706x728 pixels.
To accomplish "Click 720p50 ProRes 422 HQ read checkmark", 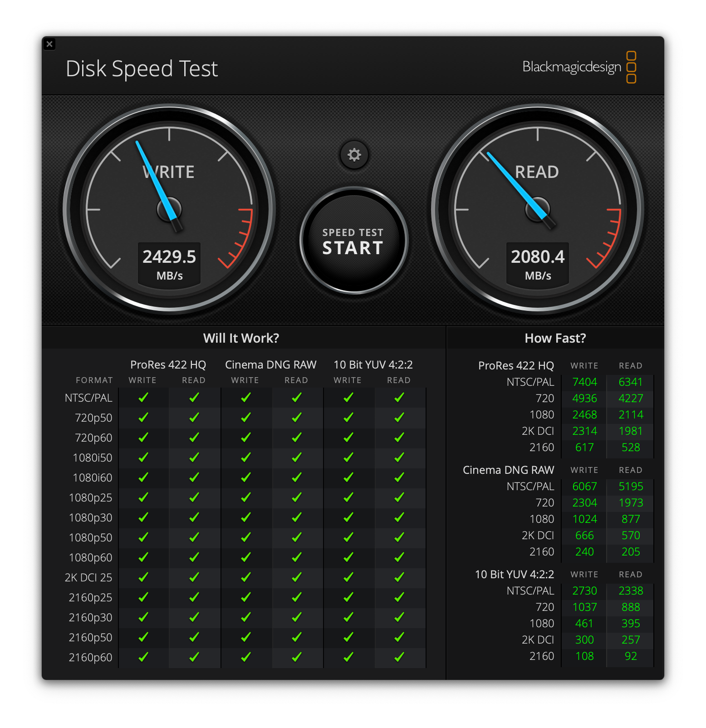I will 194,418.
